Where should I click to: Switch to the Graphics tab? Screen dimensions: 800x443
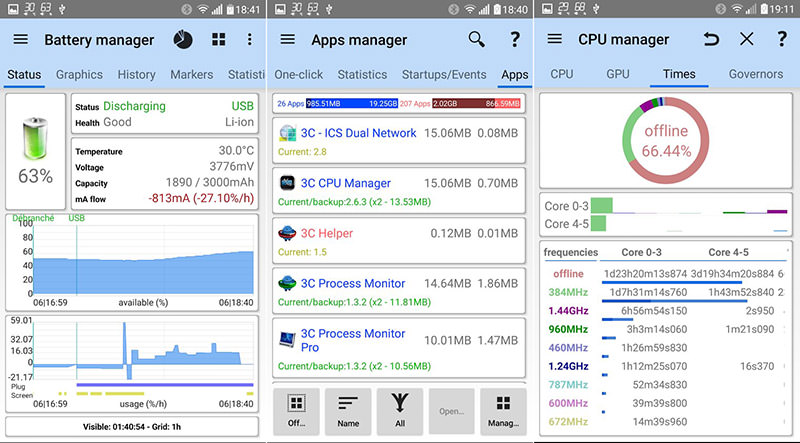pos(79,75)
